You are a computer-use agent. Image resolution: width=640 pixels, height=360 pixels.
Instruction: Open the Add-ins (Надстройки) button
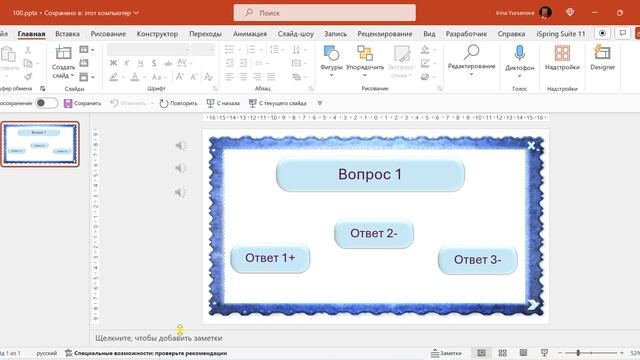coord(562,58)
